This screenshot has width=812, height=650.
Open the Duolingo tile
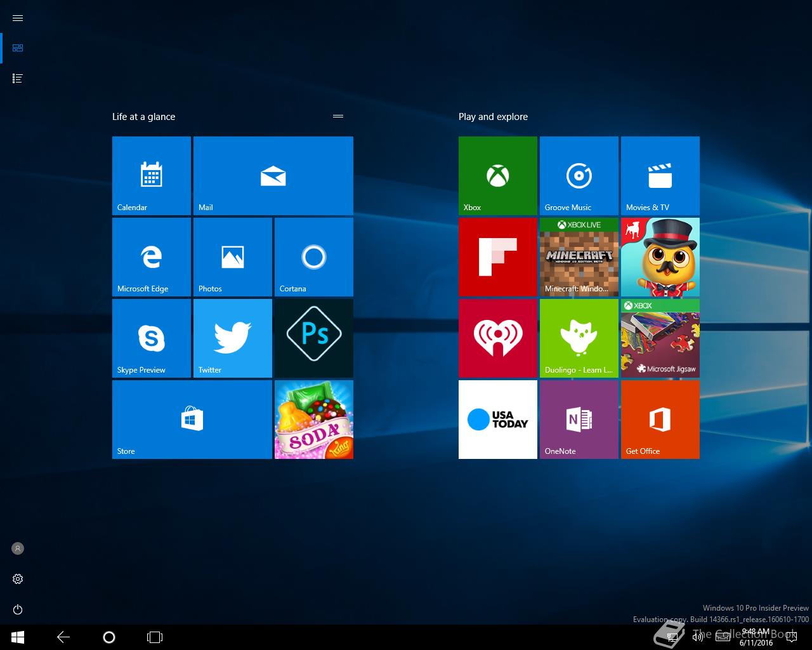click(579, 338)
